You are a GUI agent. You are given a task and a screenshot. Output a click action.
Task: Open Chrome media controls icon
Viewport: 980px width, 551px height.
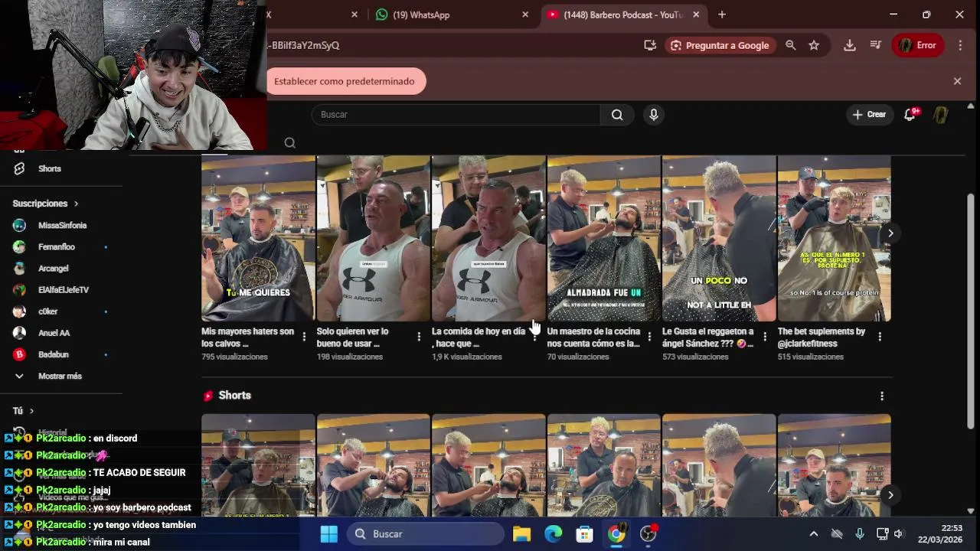tap(876, 45)
